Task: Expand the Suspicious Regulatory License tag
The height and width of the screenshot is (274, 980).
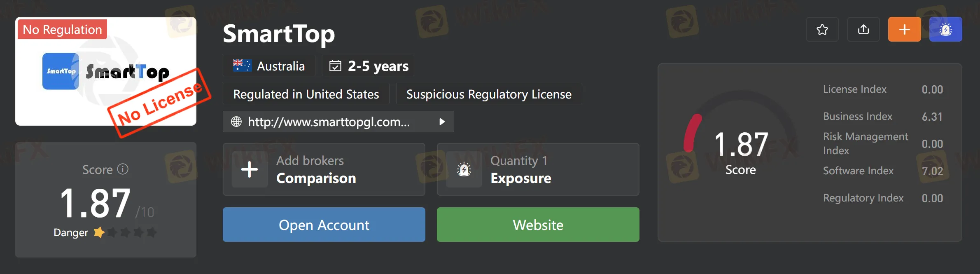Action: (488, 94)
